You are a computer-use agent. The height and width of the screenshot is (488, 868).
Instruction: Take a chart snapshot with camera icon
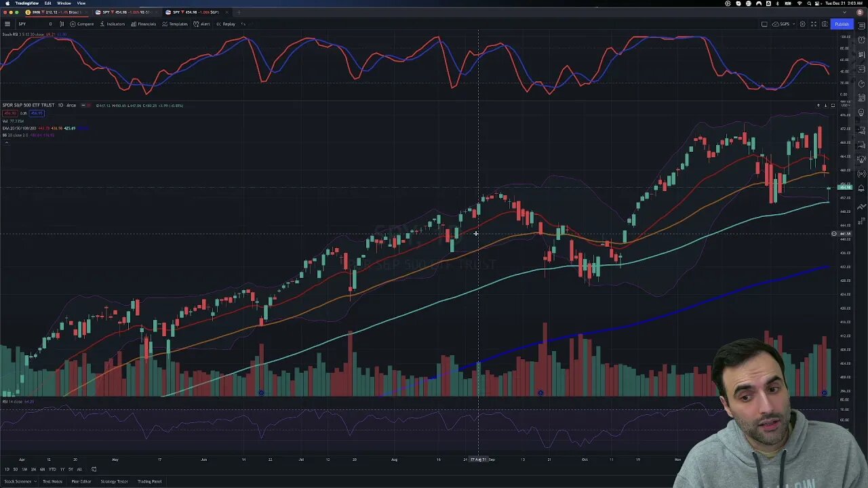coord(825,24)
